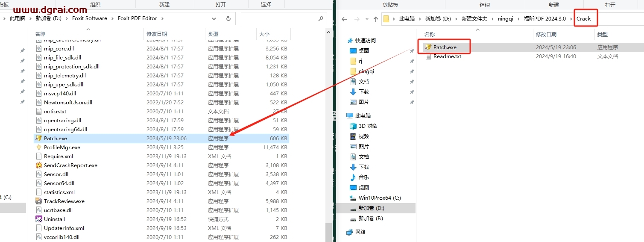Sort right window by 修改日期 column

(x=547, y=34)
